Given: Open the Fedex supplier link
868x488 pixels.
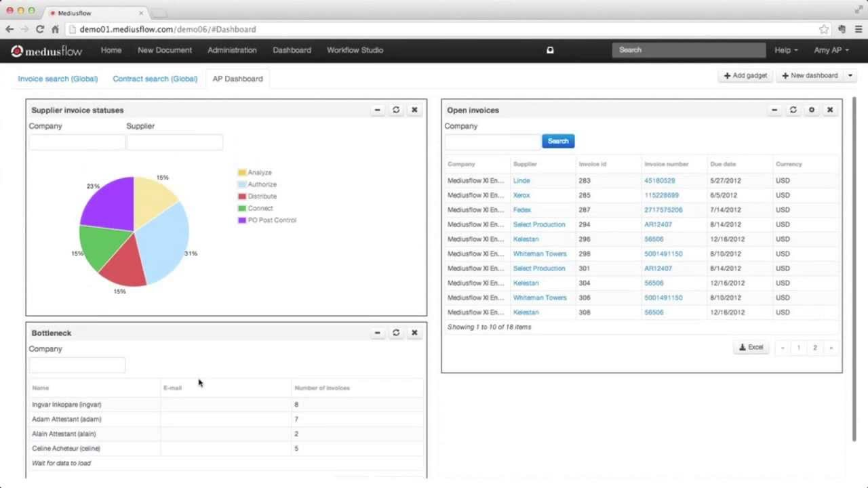Looking at the screenshot, I should tap(522, 210).
